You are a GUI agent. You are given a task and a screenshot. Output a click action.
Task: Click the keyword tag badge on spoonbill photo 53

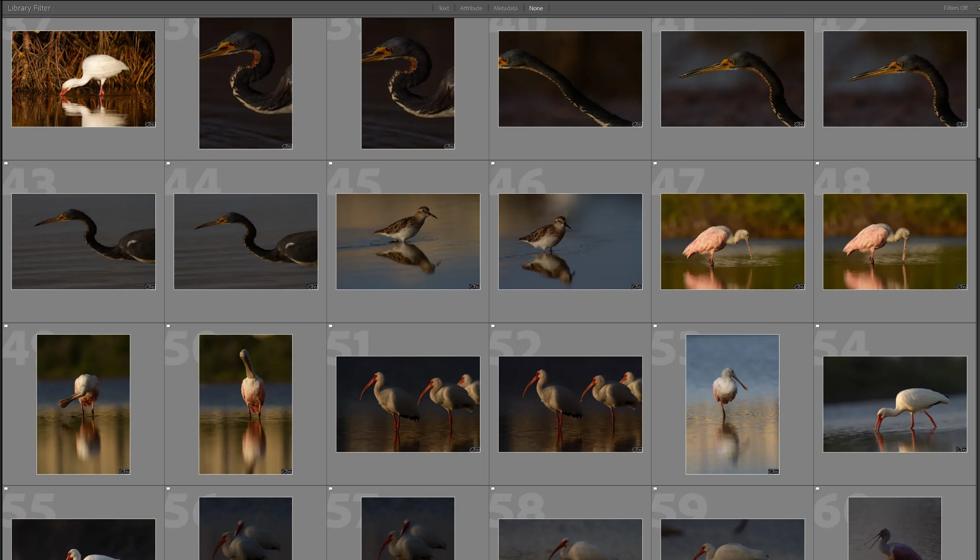pos(771,472)
